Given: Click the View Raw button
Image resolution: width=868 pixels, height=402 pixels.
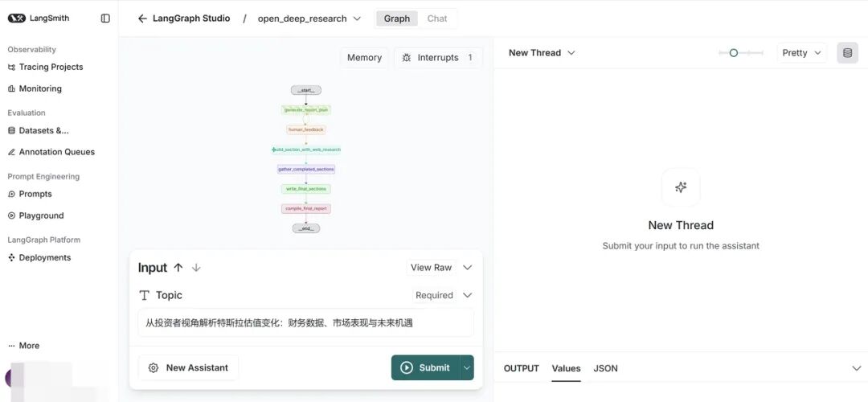Looking at the screenshot, I should click(432, 268).
